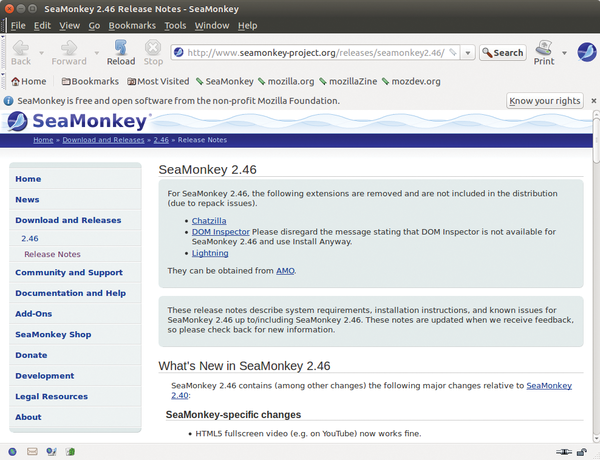Viewport: 600px width, 460px height.
Task: Open the Print options dropdown arrow
Action: tap(564, 53)
